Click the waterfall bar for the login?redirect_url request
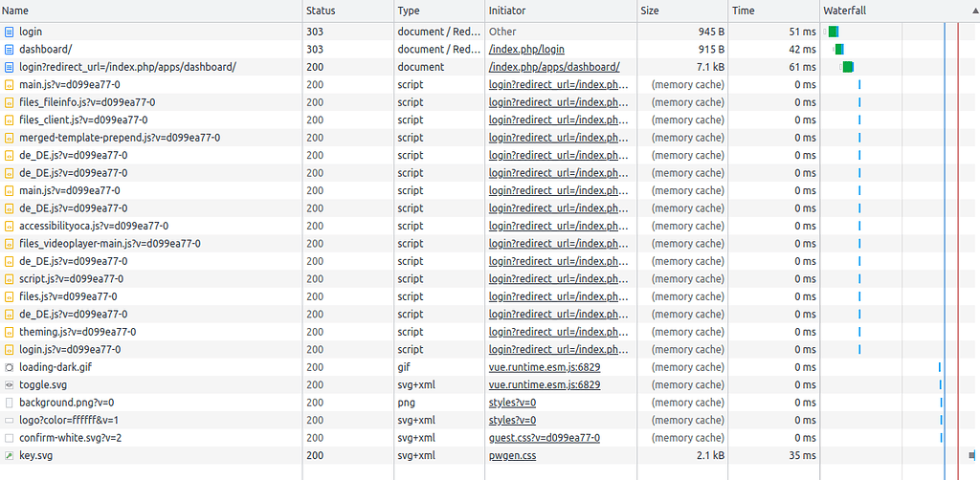 pos(848,67)
